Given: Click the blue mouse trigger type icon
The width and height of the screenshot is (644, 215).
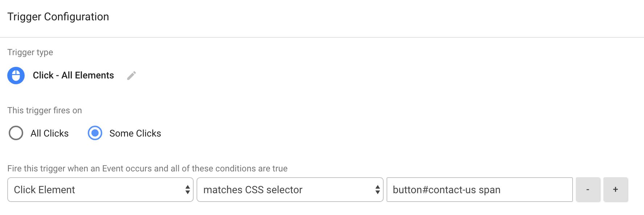Looking at the screenshot, I should [x=16, y=76].
